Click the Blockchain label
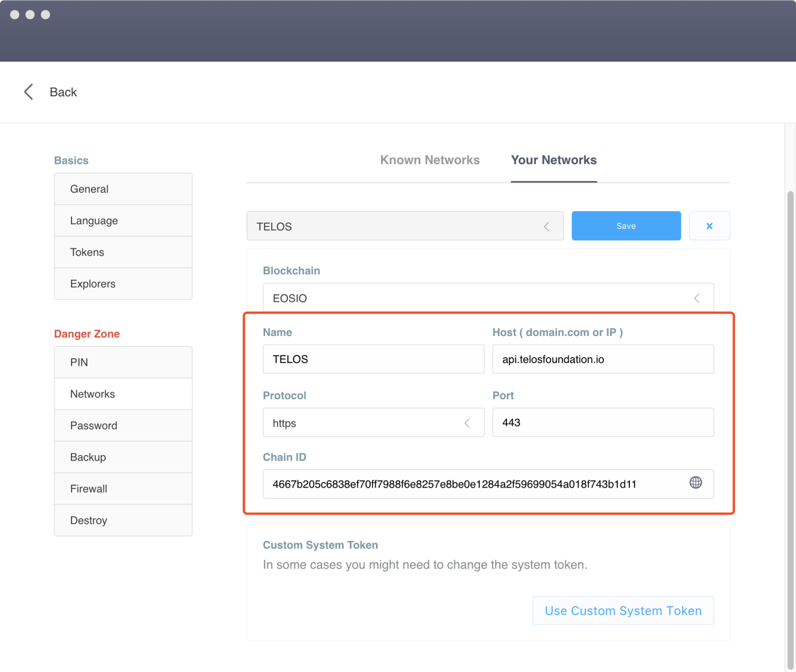This screenshot has height=672, width=796. pyautogui.click(x=291, y=271)
